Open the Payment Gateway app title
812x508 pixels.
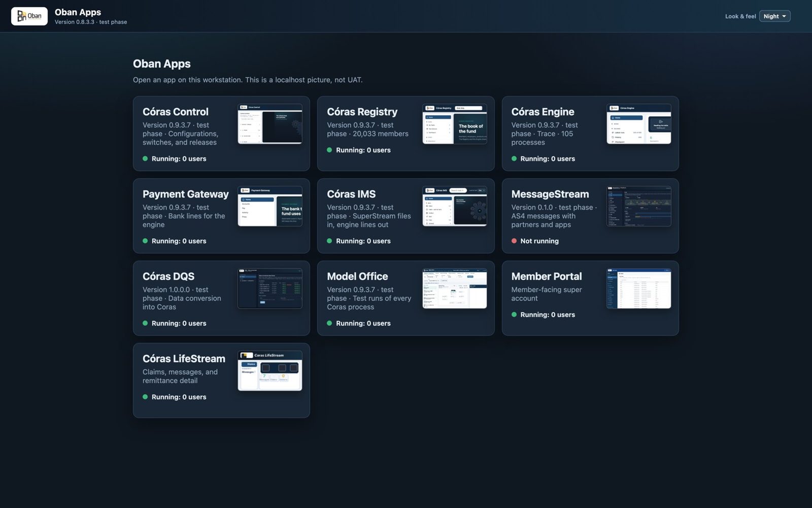[186, 194]
